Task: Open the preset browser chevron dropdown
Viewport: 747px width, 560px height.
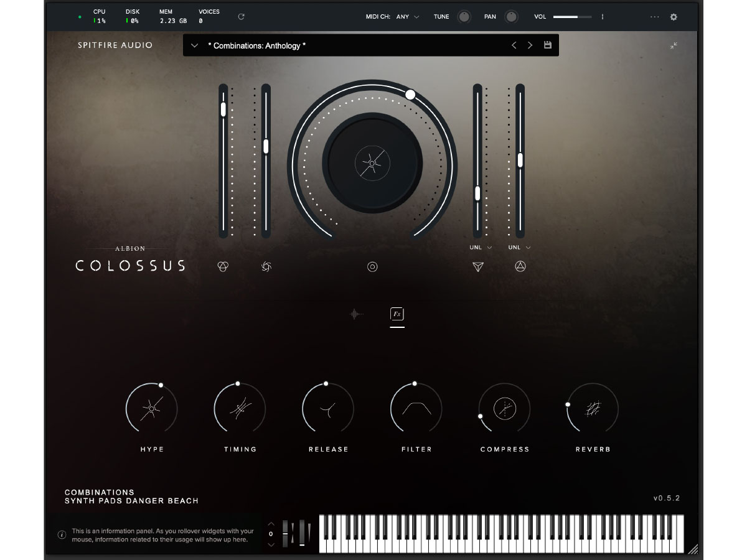Action: [x=195, y=45]
